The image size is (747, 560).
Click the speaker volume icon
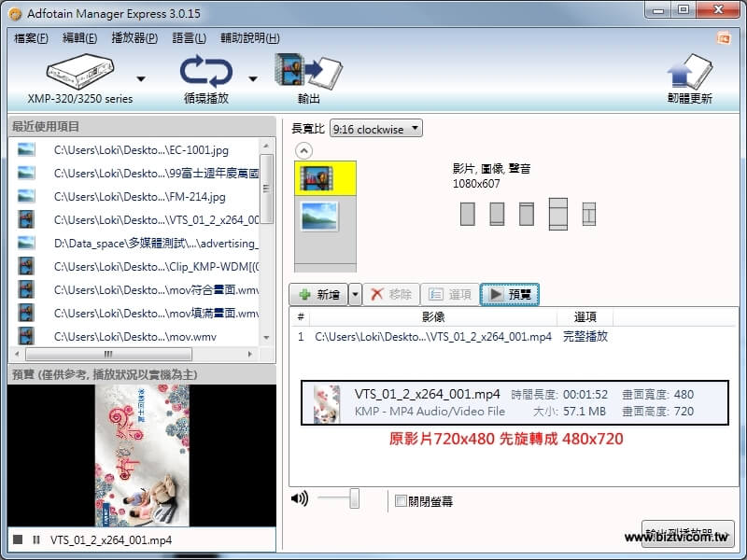300,498
